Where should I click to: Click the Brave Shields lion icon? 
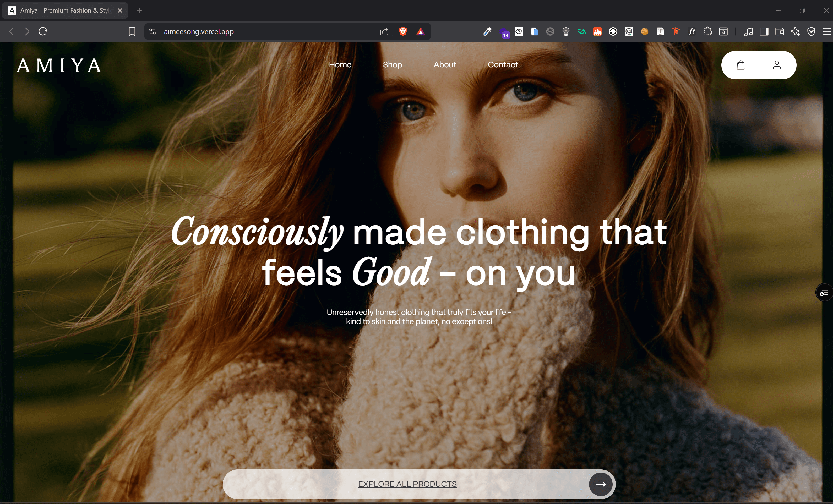pyautogui.click(x=403, y=31)
